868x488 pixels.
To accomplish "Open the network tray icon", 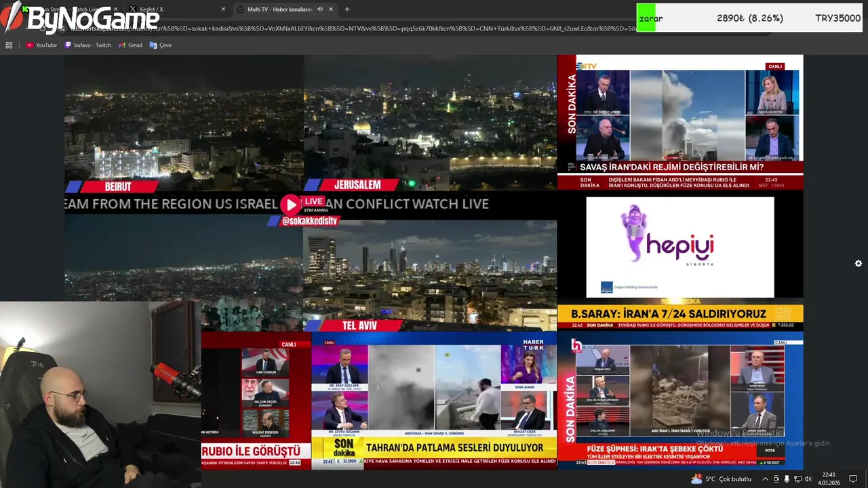I will (797, 479).
